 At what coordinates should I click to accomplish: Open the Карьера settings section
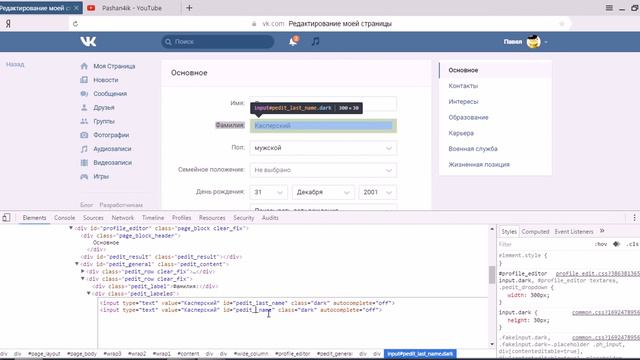pos(461,133)
